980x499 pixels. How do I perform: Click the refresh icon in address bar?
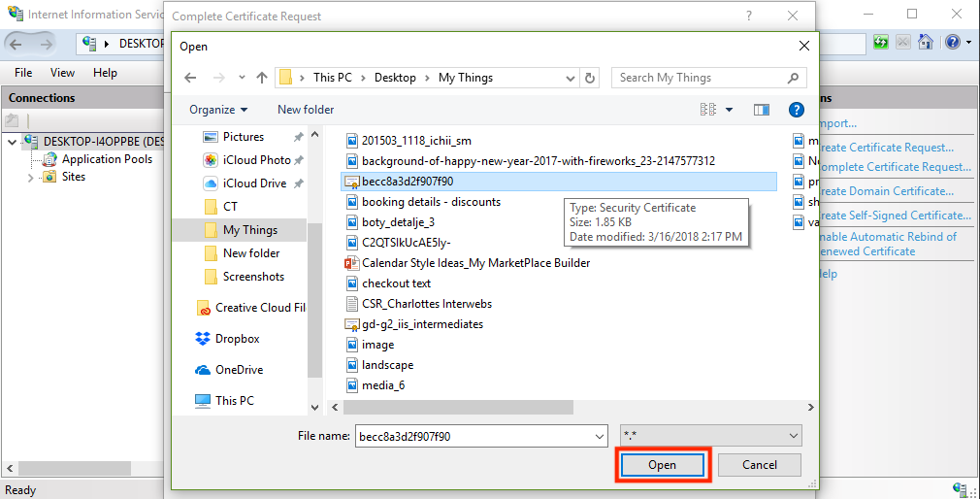pyautogui.click(x=590, y=78)
